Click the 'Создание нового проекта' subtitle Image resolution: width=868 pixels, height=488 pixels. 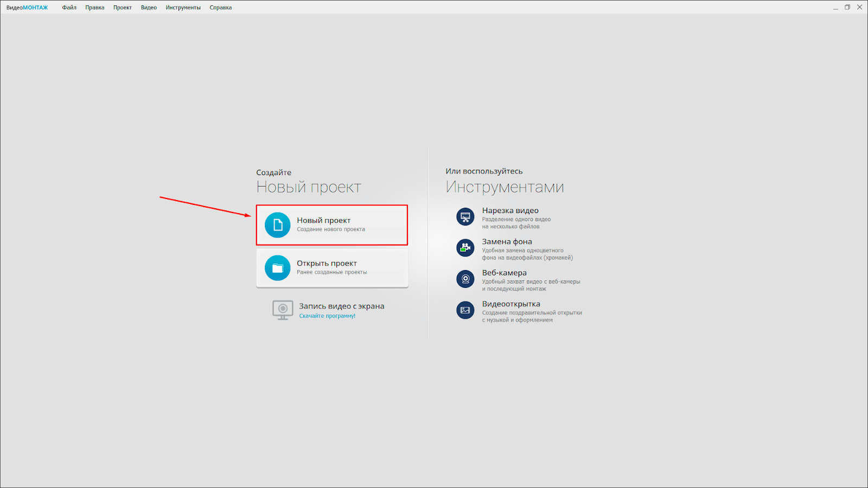click(331, 229)
